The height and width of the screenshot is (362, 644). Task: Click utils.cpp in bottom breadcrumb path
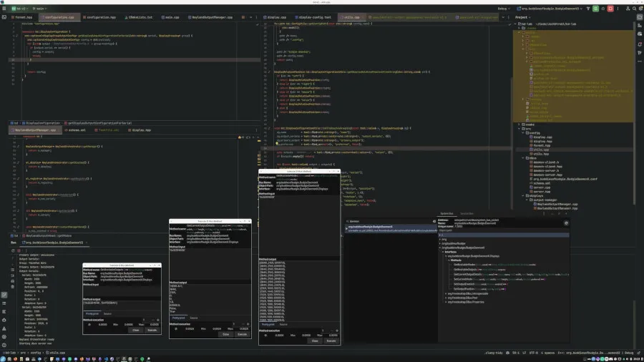point(57,353)
